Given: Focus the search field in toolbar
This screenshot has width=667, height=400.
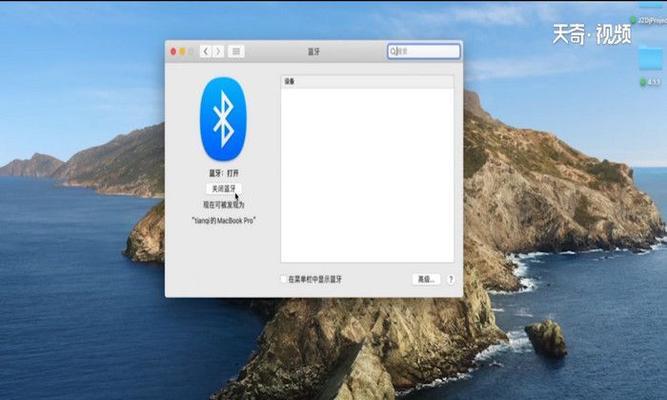Looking at the screenshot, I should click(424, 51).
